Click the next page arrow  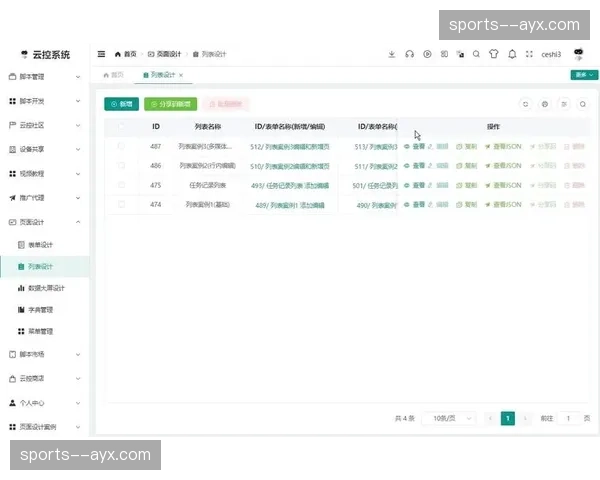pos(525,418)
